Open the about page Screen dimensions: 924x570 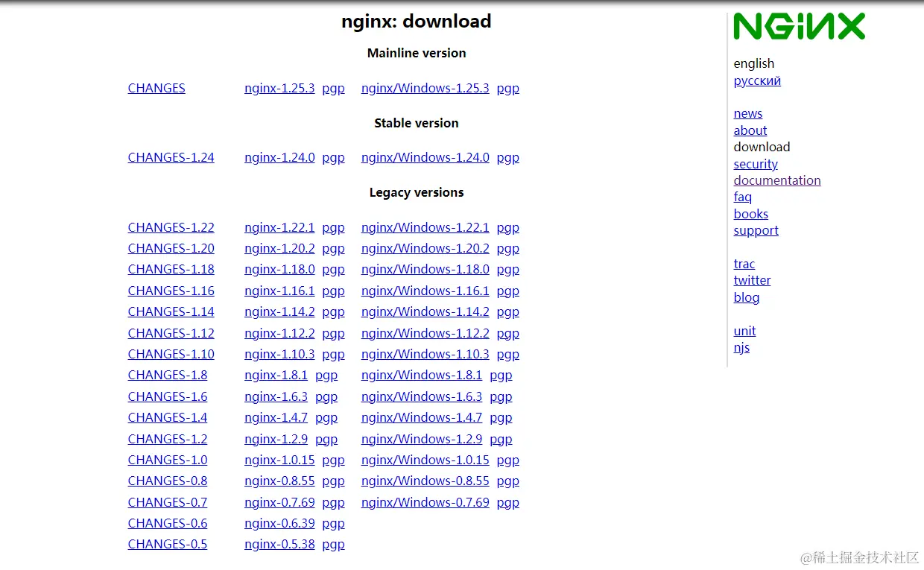tap(750, 130)
